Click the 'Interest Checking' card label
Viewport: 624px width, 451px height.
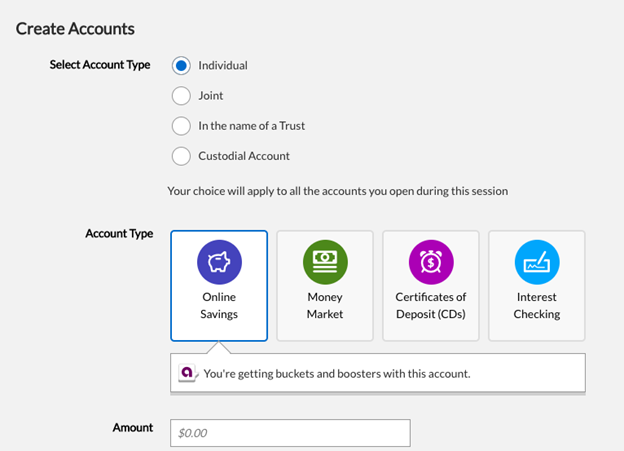[537, 305]
